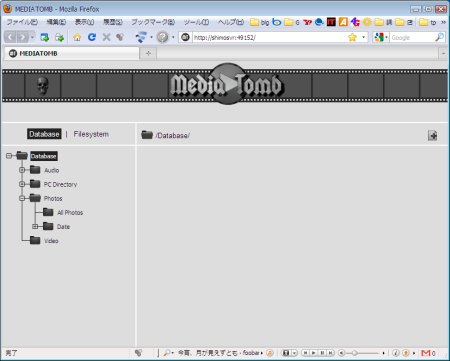
Task: Click the next track button in status bar
Action: click(x=330, y=353)
